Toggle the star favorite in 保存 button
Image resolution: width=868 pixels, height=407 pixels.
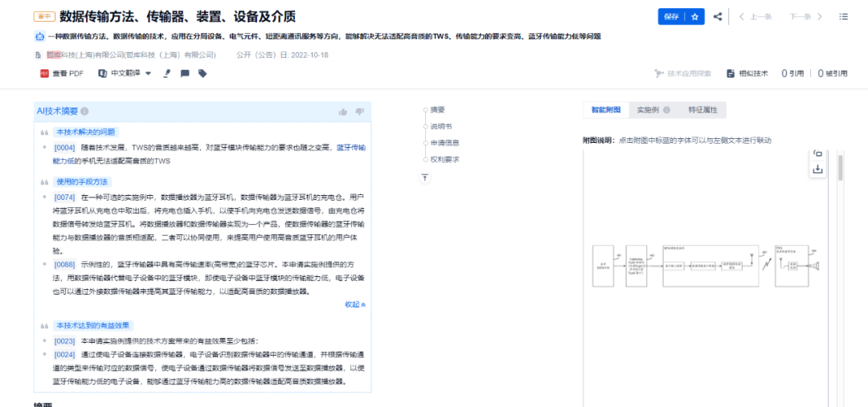[x=694, y=17]
